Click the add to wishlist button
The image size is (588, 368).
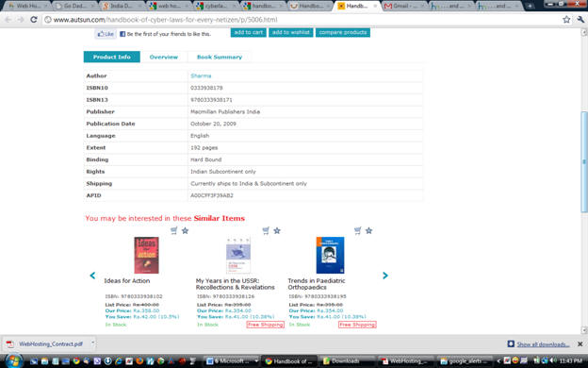coord(291,33)
